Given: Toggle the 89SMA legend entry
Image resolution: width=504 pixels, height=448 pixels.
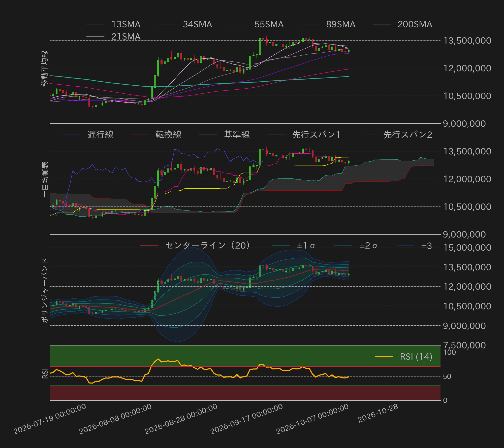Looking at the screenshot, I should coord(328,24).
